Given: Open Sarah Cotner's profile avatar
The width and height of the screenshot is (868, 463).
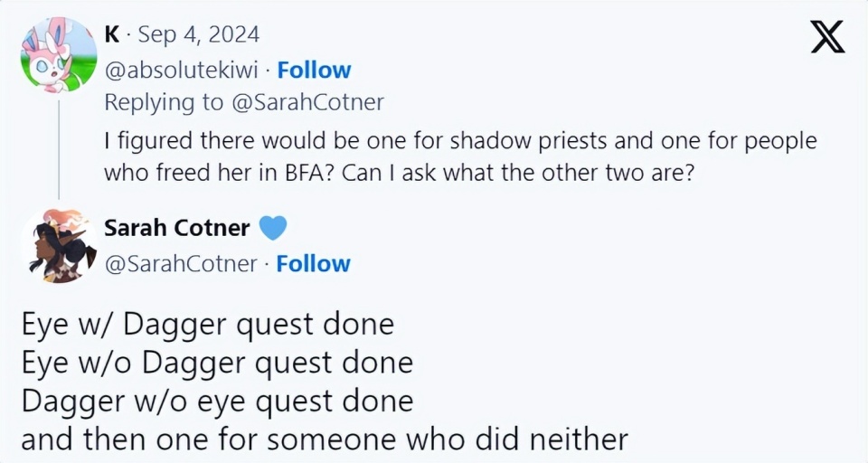Looking at the screenshot, I should click(x=59, y=245).
